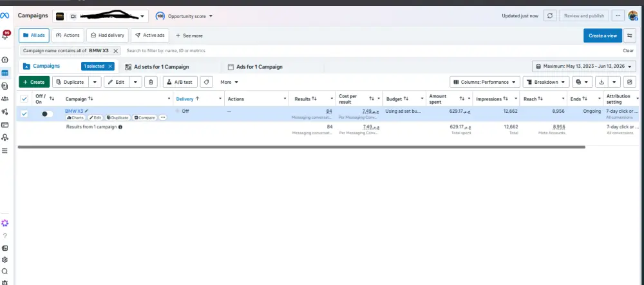644x285 pixels.
Task: Open info icon beside Results from 1 campaign
Action: click(120, 127)
